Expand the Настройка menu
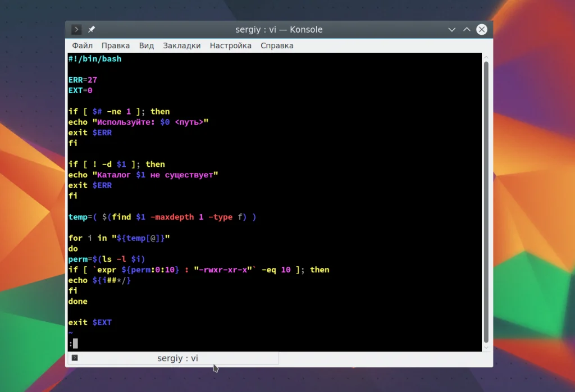 [x=230, y=45]
